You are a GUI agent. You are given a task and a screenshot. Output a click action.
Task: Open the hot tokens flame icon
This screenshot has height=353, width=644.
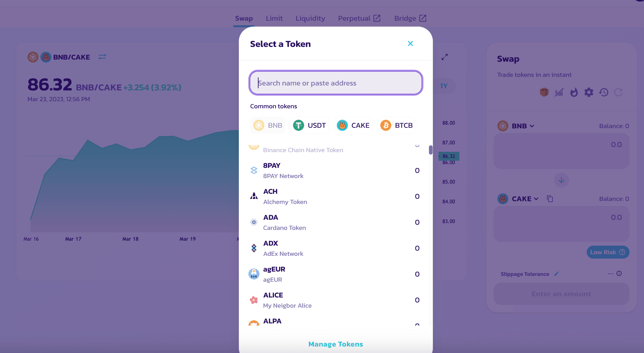574,92
